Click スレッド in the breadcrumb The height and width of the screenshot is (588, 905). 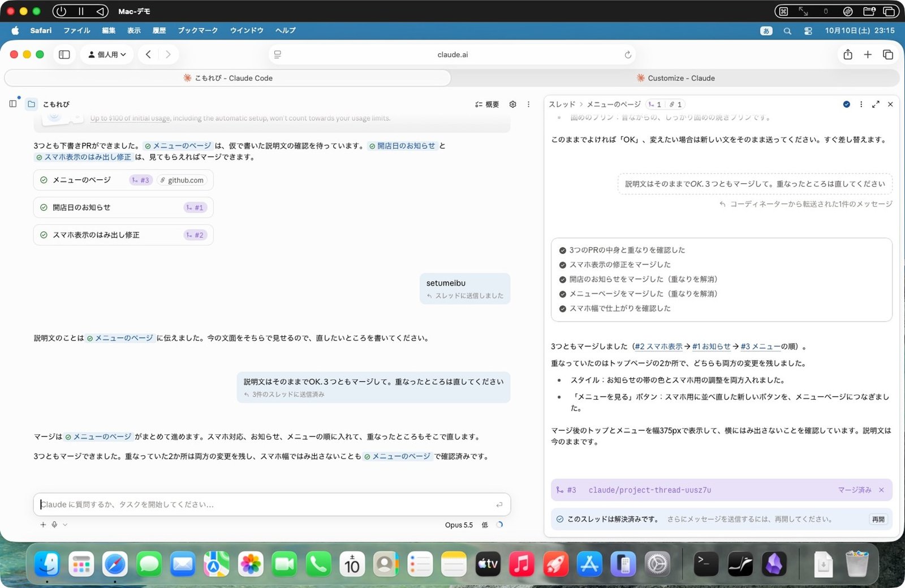pos(562,104)
